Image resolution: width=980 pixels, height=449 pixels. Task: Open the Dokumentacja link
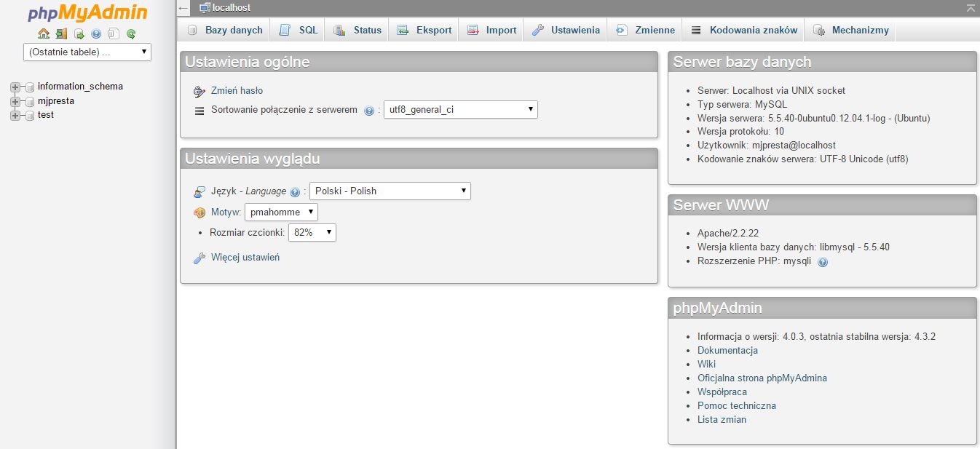click(x=727, y=350)
